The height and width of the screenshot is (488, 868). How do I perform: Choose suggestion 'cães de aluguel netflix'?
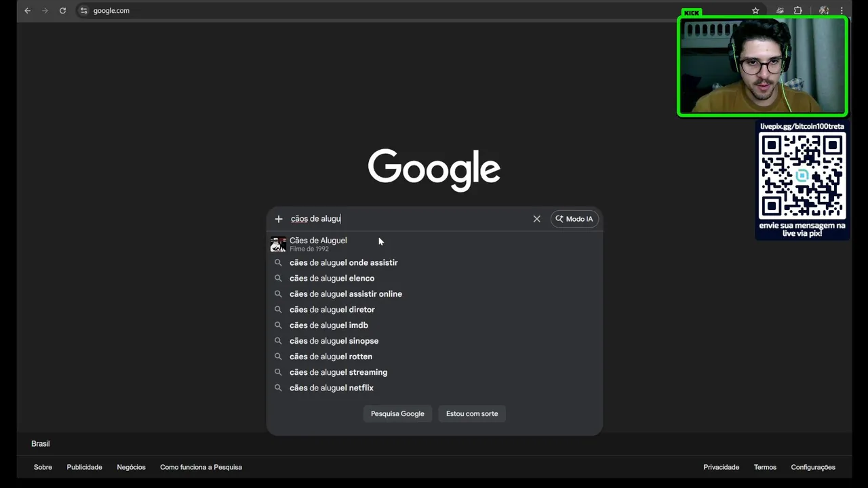434,388
